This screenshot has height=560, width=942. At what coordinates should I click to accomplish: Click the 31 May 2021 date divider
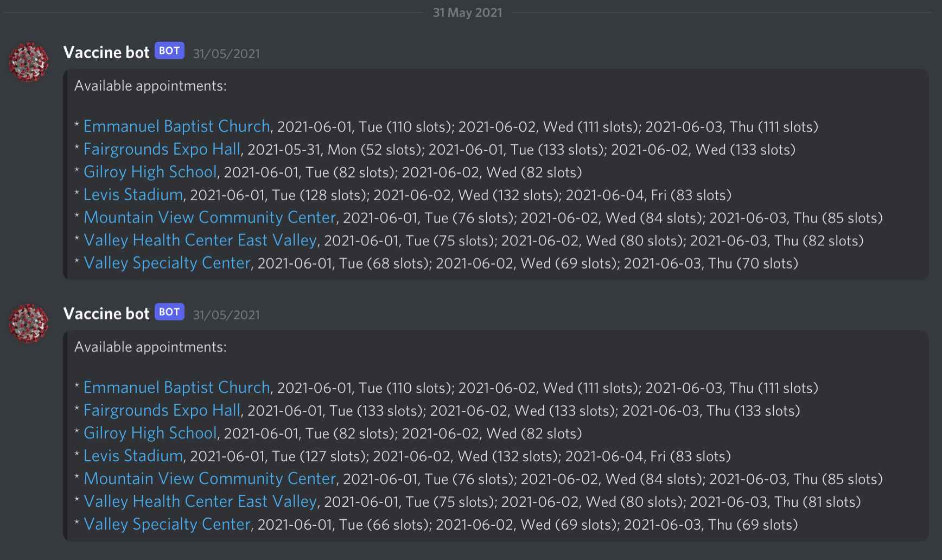click(467, 12)
